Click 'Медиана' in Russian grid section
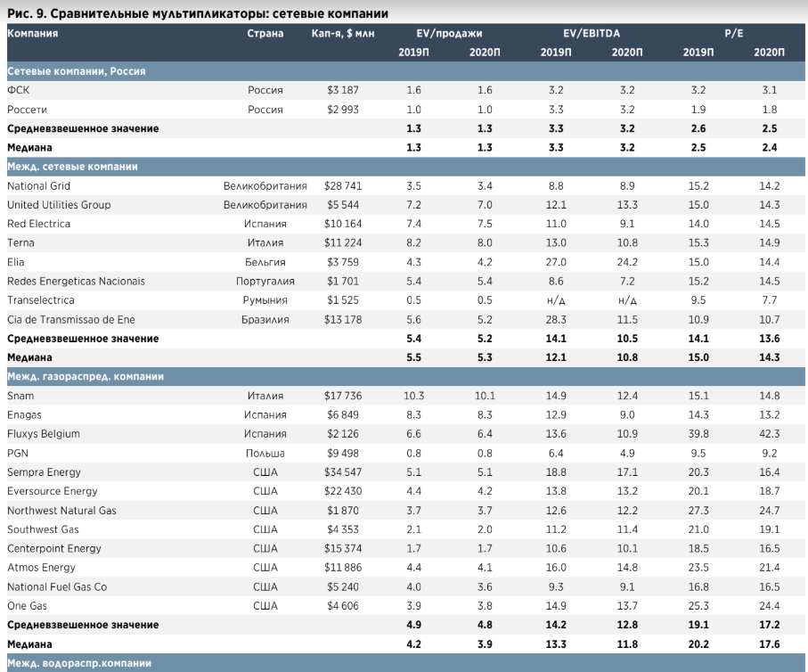The image size is (808, 672). point(29,147)
